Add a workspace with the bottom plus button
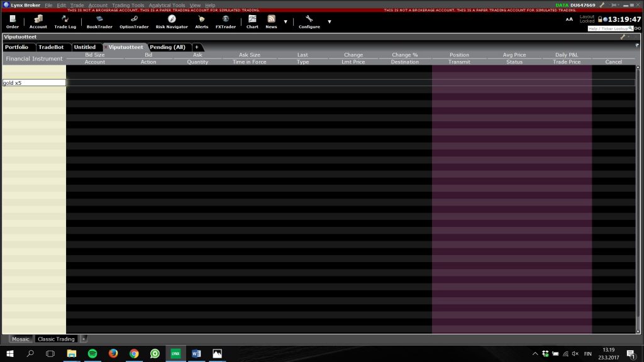 click(x=84, y=339)
